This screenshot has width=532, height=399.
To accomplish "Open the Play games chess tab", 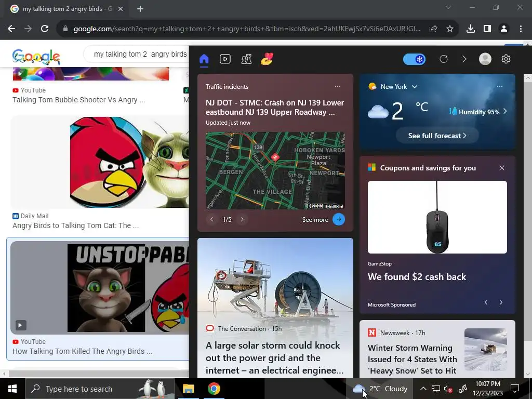I will pyautogui.click(x=246, y=59).
